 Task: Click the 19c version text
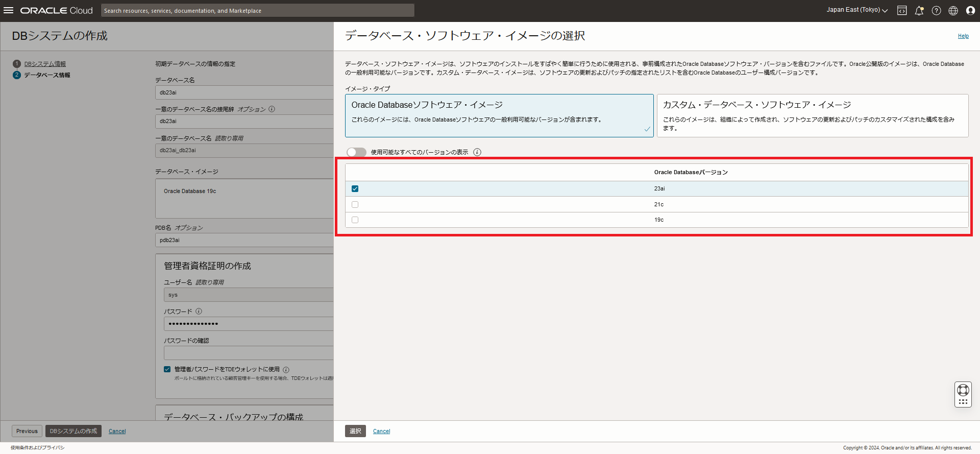pyautogui.click(x=659, y=220)
